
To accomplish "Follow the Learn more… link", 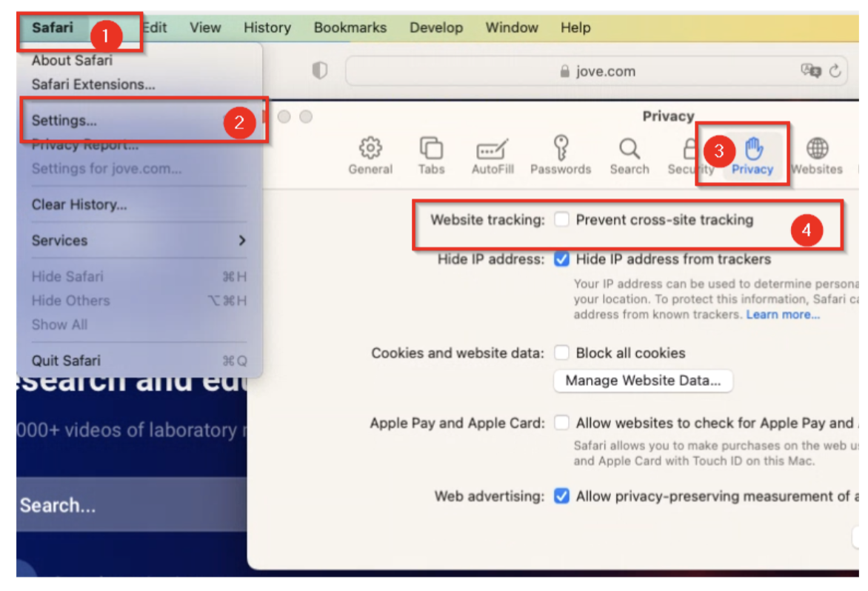I will (783, 314).
